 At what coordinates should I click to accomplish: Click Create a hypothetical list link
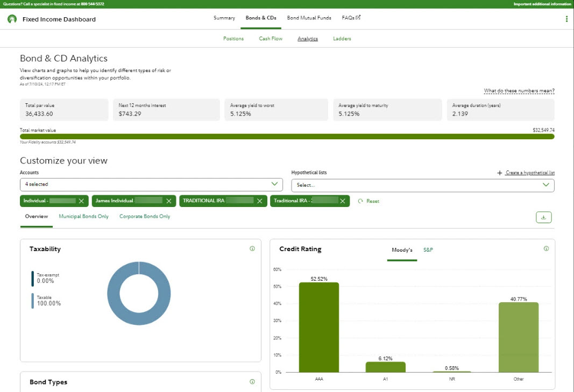click(529, 173)
